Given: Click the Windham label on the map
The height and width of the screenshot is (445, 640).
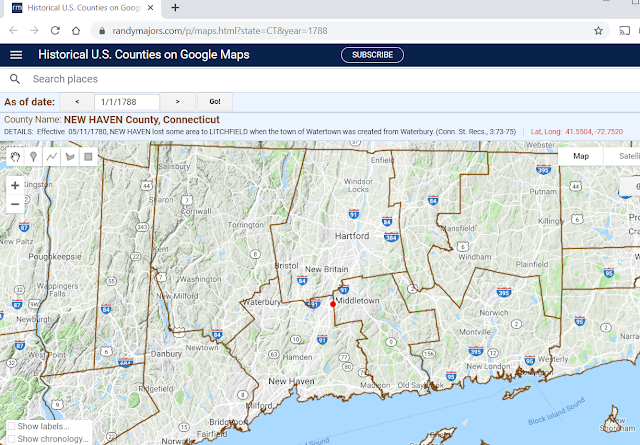Looking at the screenshot, I should coord(475,257).
